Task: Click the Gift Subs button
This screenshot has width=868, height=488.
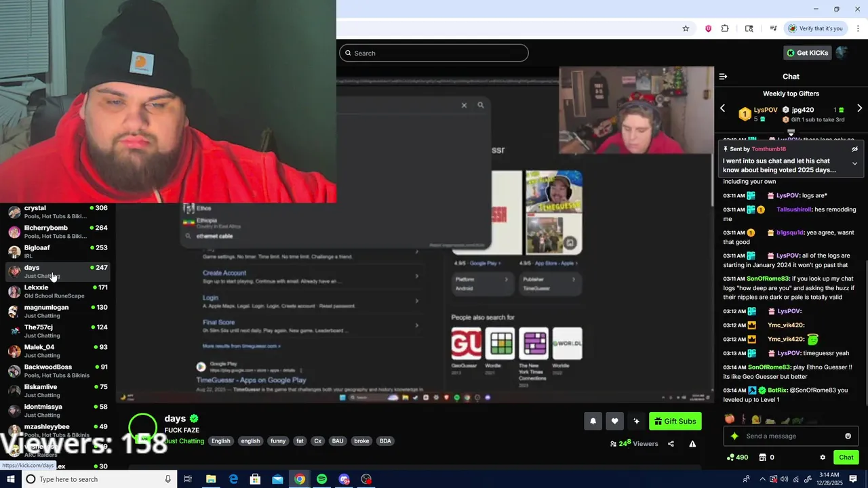Action: pos(675,421)
